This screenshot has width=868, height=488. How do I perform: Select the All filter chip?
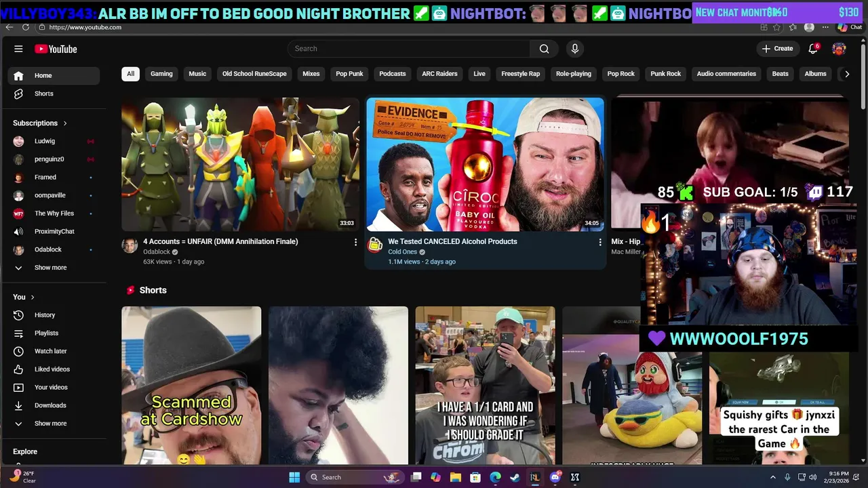130,74
